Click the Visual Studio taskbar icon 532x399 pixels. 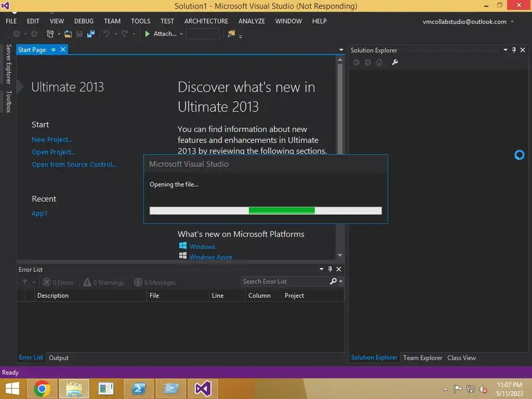pos(203,389)
